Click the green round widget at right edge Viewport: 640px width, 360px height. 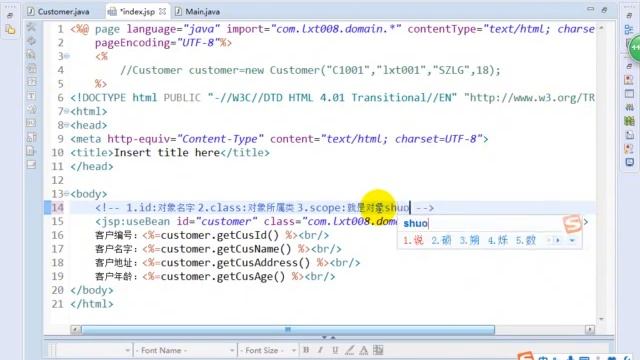pyautogui.click(x=634, y=48)
